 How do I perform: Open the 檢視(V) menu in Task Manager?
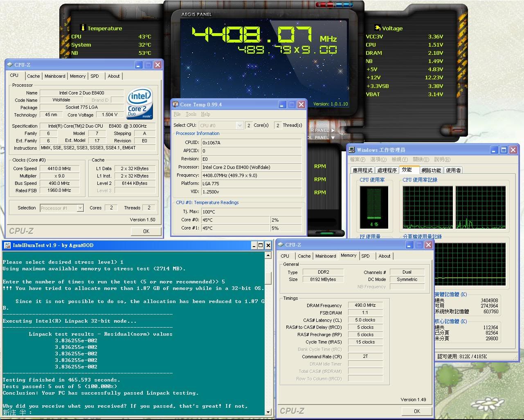coord(399,159)
